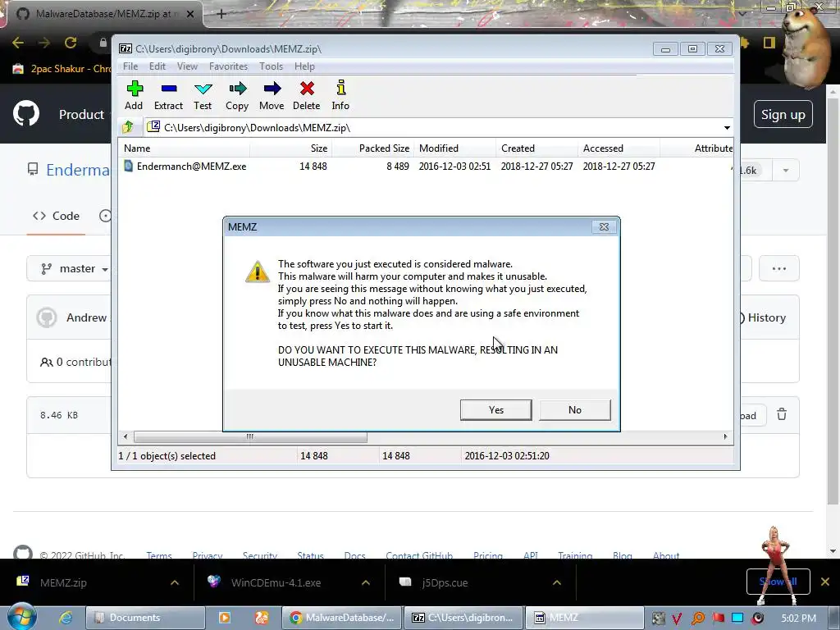Image resolution: width=840 pixels, height=630 pixels.
Task: Click the 7-Zip horizontal scrollbar thumb
Action: 250,436
